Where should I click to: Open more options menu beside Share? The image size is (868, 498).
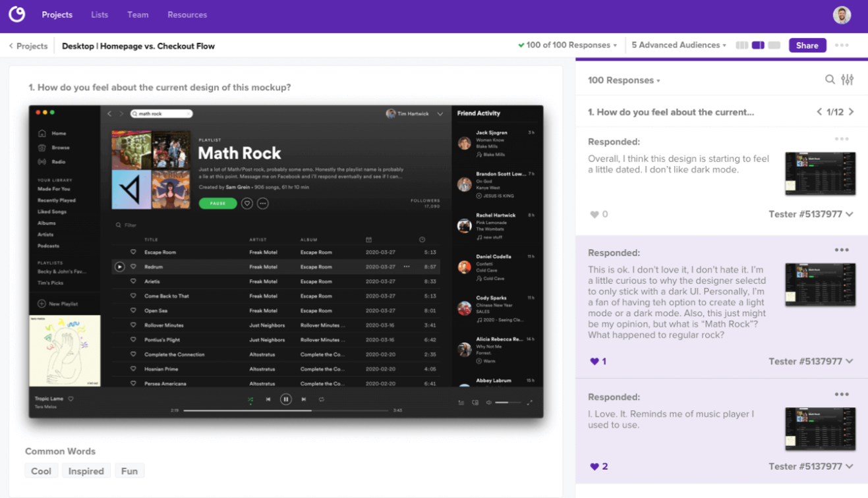842,45
